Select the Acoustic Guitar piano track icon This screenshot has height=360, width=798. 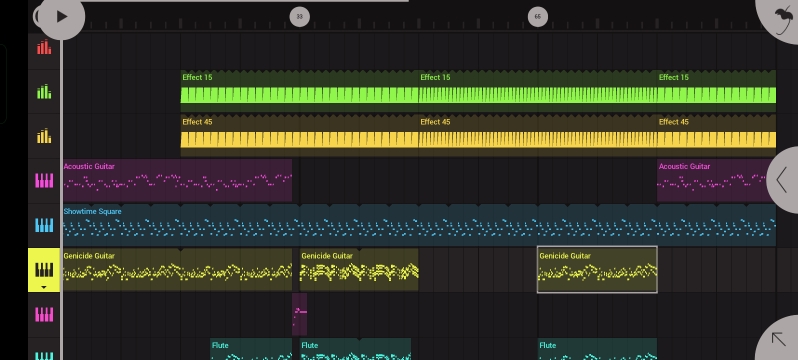[x=44, y=181]
